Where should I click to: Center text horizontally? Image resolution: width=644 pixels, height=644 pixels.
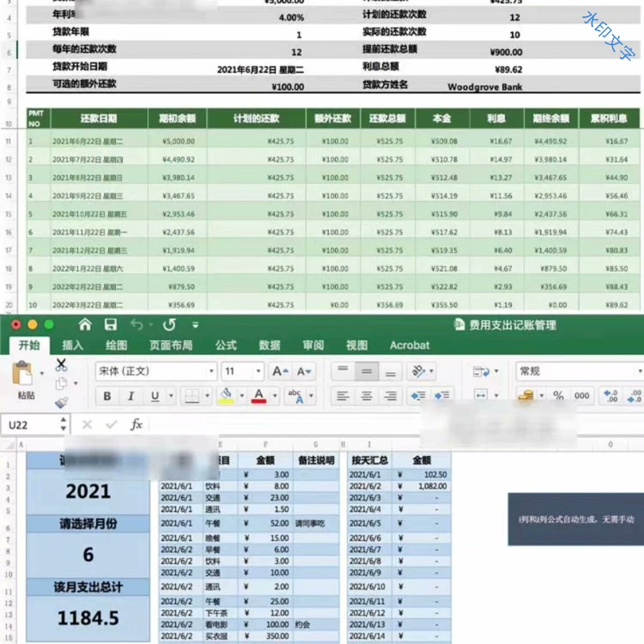[367, 396]
